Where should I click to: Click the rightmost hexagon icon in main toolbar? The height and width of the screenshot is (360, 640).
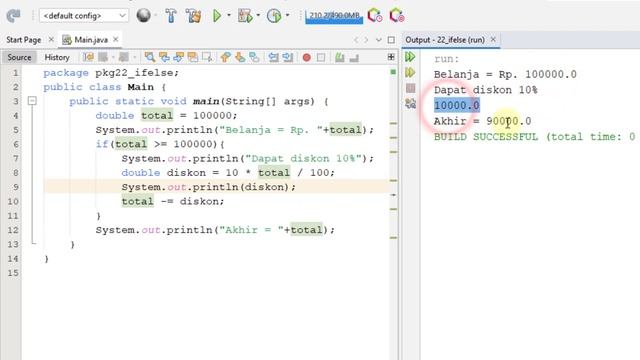click(396, 16)
